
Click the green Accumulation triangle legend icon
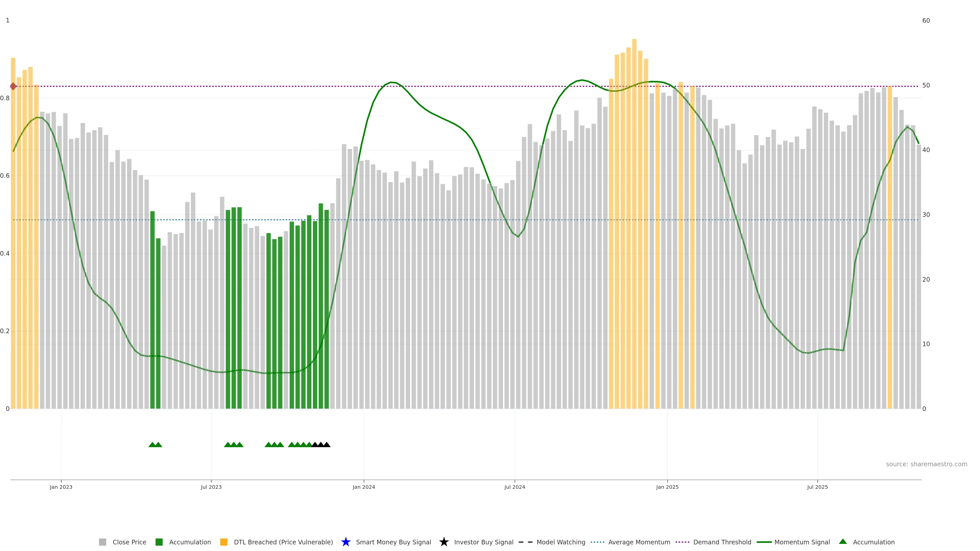(x=843, y=542)
